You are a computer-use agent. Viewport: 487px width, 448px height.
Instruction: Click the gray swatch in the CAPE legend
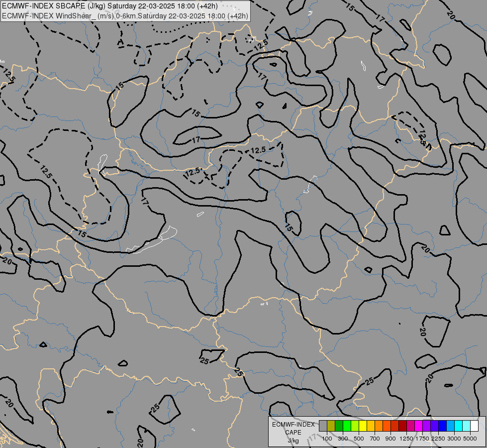point(323,426)
